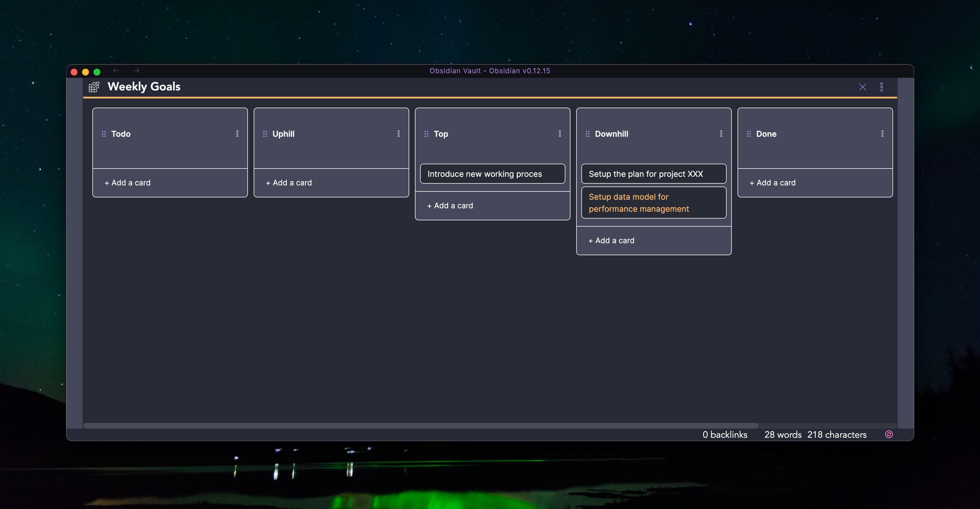Add a card to the Todo list
Image resolution: width=980 pixels, height=509 pixels.
click(x=128, y=183)
